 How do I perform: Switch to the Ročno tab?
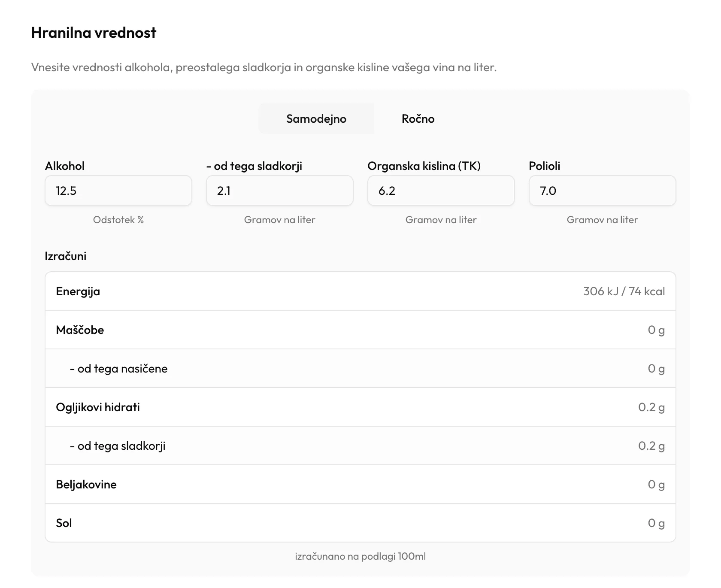418,118
